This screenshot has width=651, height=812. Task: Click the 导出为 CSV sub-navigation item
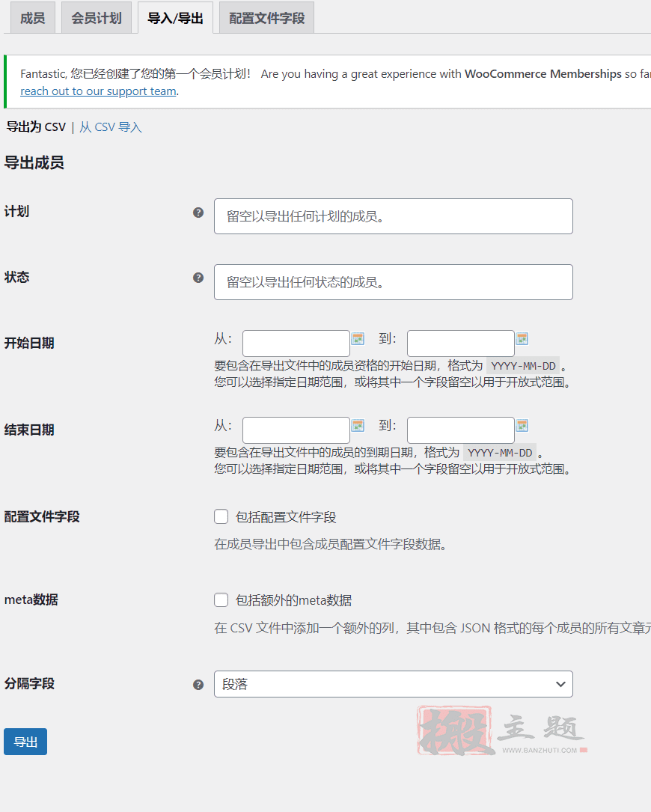36,127
